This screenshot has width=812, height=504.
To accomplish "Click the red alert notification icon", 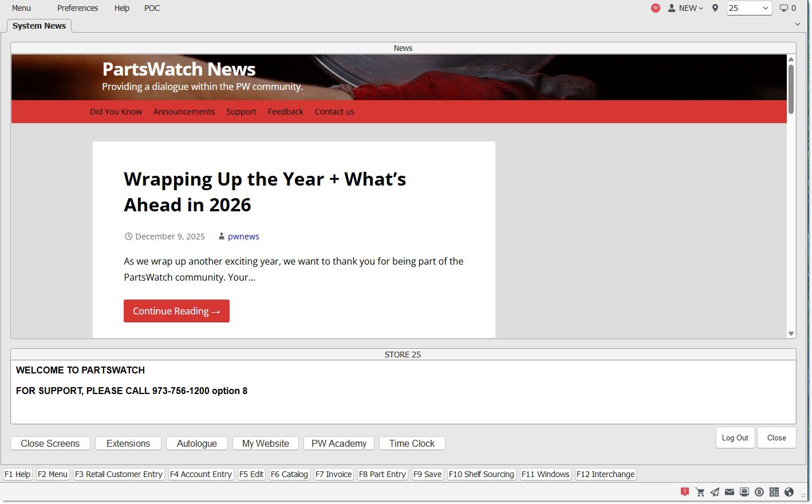I will 684,492.
